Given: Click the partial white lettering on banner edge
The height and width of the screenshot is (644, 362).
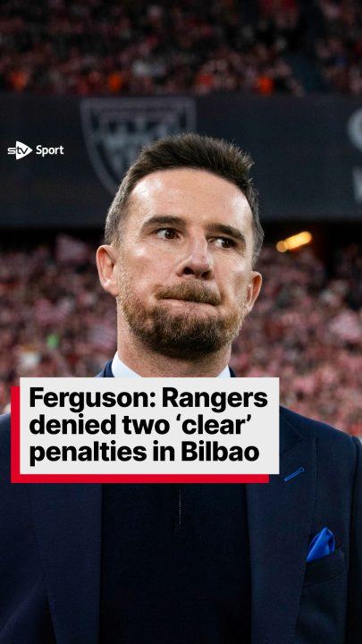Looking at the screenshot, I should 355,154.
